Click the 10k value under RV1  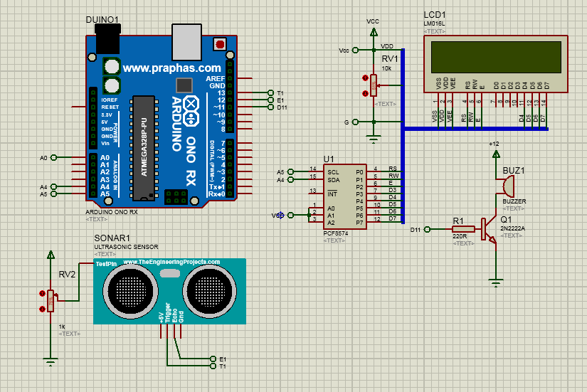pos(386,68)
